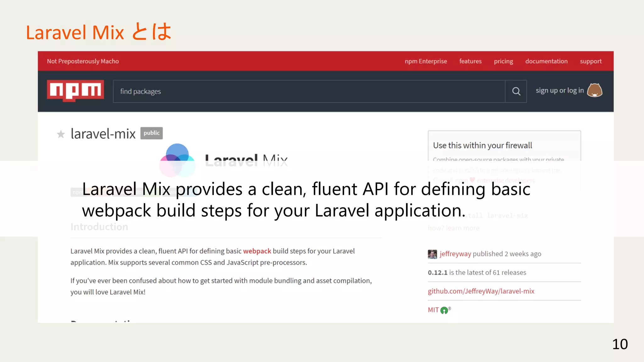Click the wombat avatar icon
644x362 pixels.
click(x=595, y=90)
